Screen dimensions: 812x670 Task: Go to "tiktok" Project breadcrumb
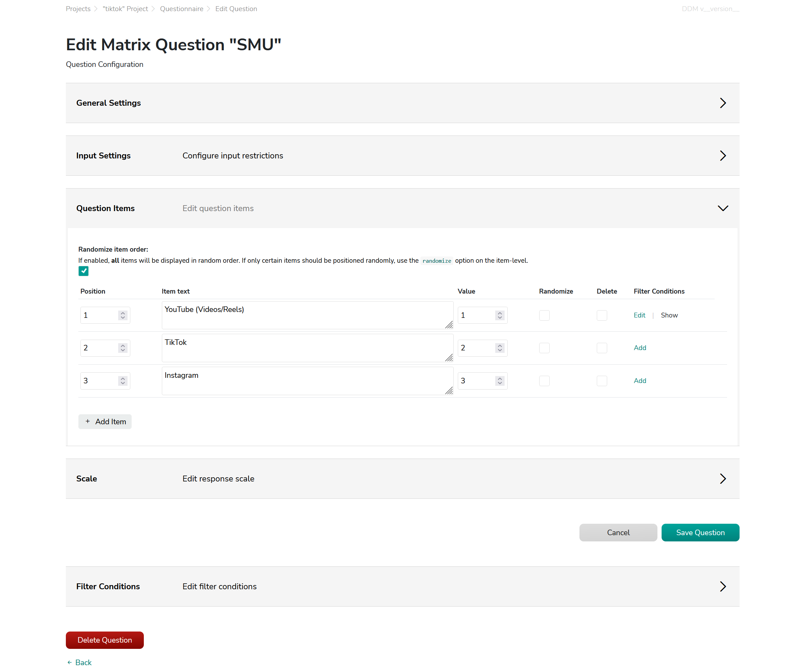click(x=125, y=9)
